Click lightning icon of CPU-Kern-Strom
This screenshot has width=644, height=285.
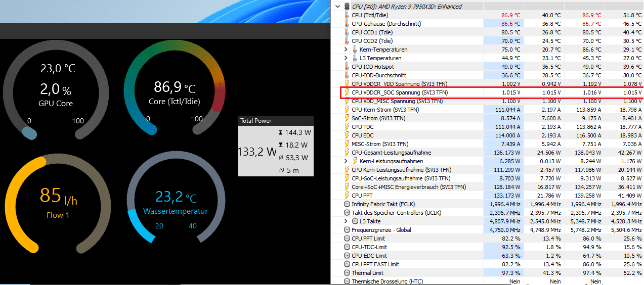[347, 110]
